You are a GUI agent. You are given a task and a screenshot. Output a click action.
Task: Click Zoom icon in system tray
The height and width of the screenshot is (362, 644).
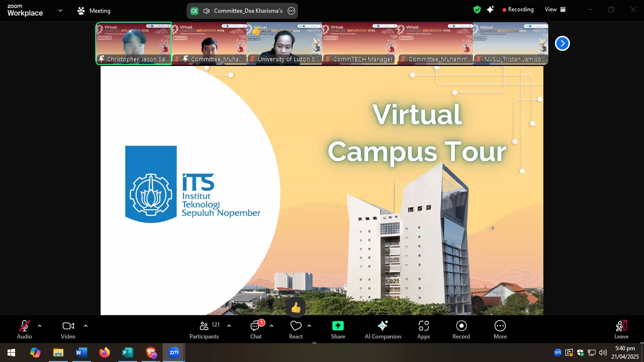558,353
